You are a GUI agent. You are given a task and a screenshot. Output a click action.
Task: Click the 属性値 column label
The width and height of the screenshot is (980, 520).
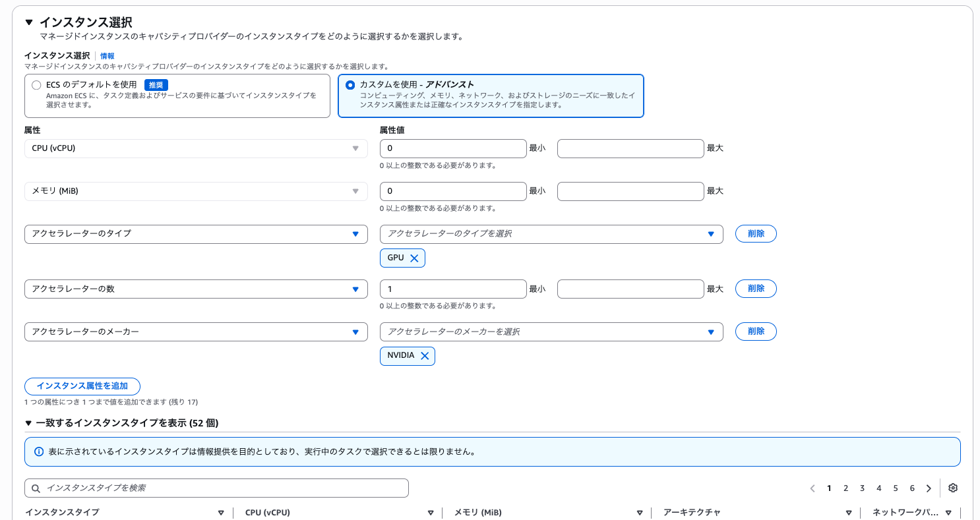[392, 130]
